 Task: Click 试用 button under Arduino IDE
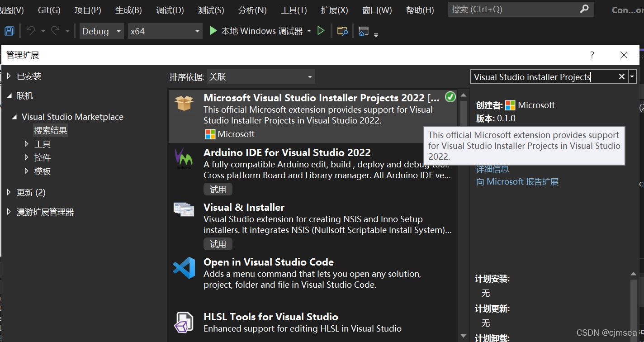coord(218,189)
